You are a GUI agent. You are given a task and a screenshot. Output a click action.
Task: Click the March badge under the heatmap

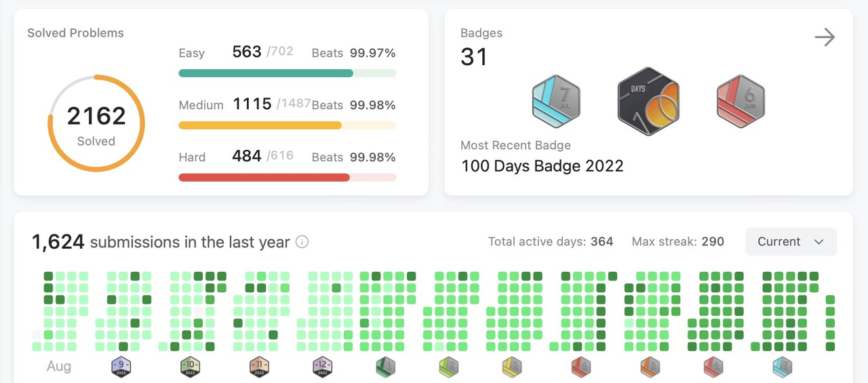(512, 367)
